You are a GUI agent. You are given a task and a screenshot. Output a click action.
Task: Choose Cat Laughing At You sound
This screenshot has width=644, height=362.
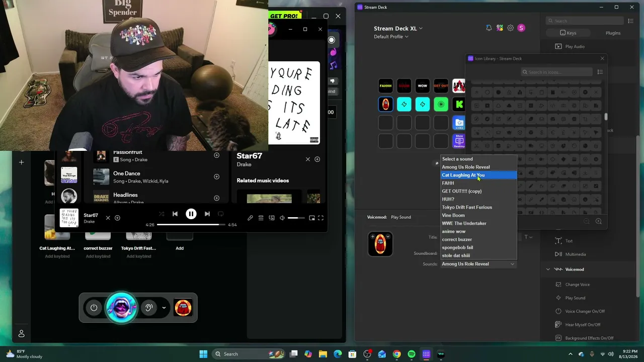click(x=478, y=175)
